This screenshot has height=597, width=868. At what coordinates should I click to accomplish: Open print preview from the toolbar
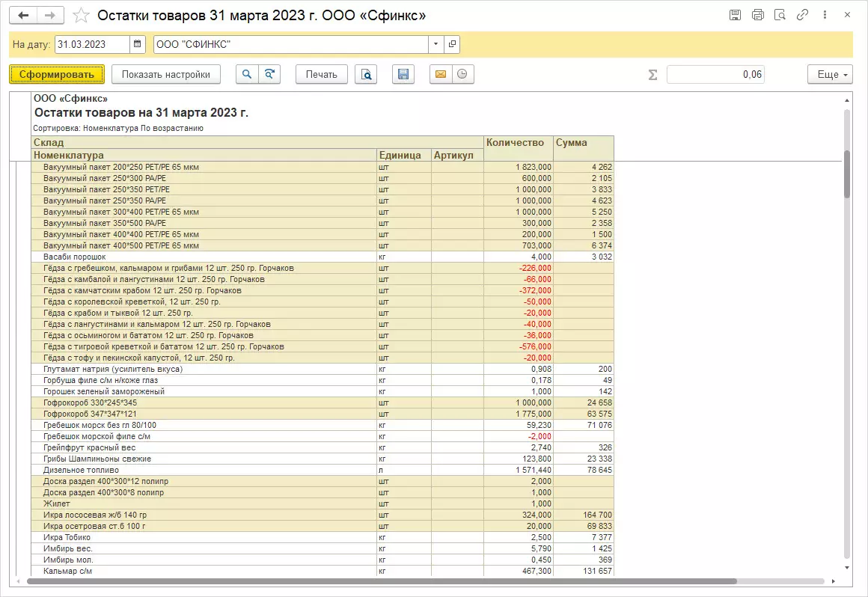pyautogui.click(x=366, y=74)
